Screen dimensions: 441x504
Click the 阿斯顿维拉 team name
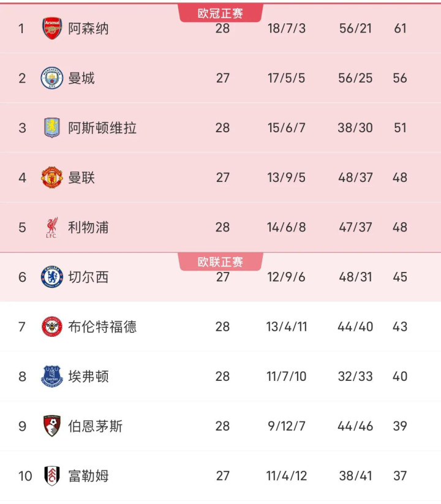[x=102, y=128]
